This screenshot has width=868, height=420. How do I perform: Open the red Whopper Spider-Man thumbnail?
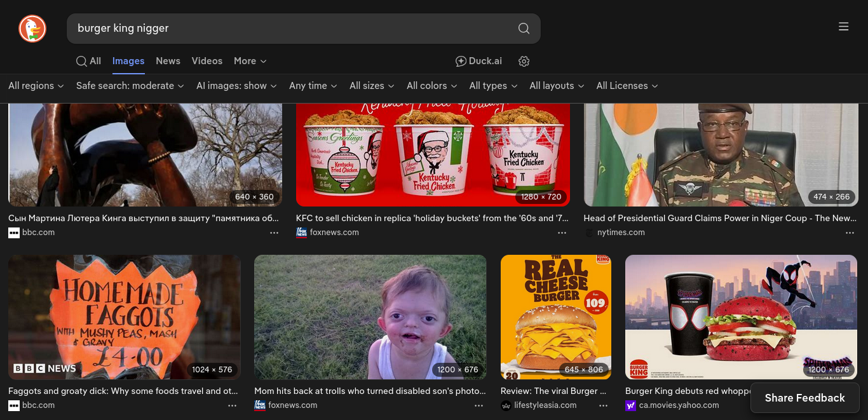(742, 317)
